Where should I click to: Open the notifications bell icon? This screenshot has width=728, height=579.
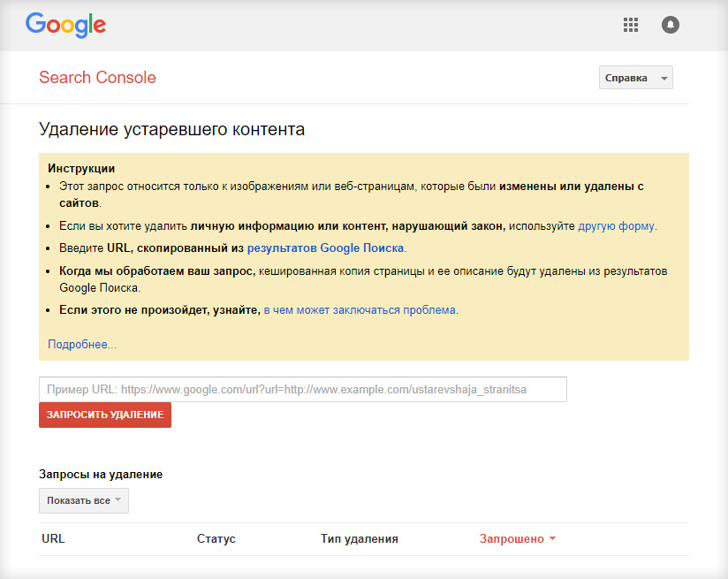[670, 25]
